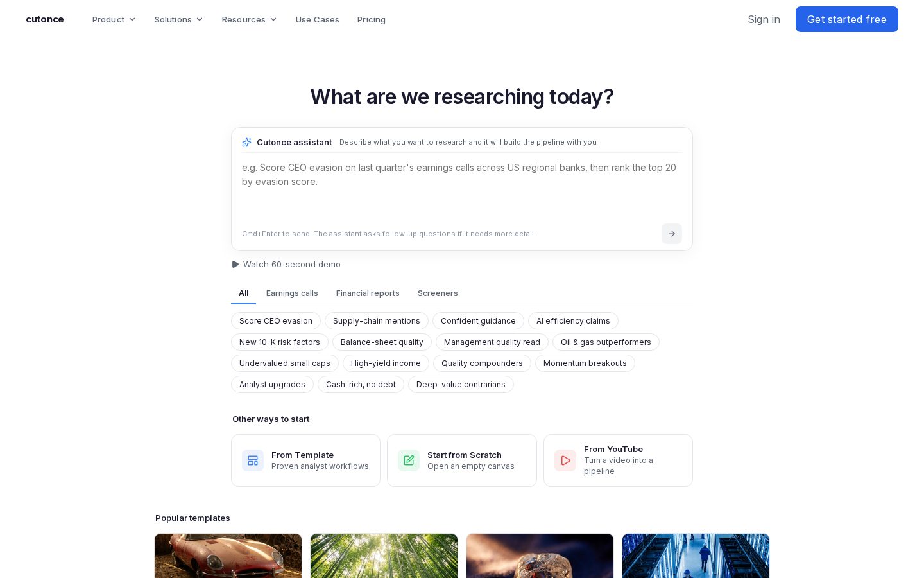
Task: Select the Quality compounders chip
Action: (482, 363)
